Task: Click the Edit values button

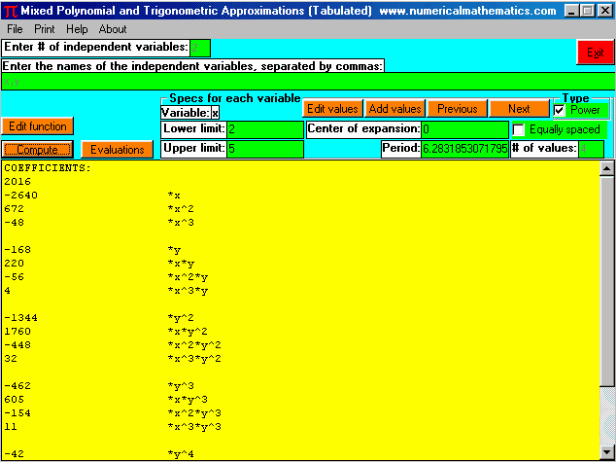Action: [332, 109]
